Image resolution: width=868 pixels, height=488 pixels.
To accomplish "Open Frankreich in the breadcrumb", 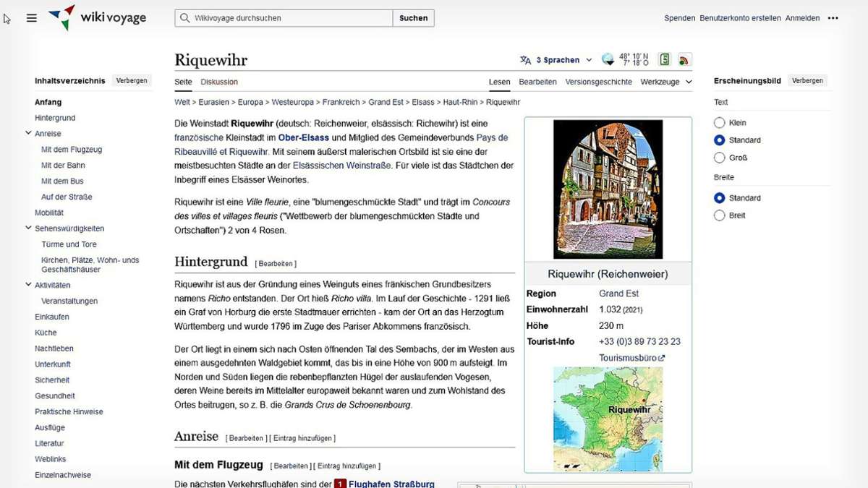I will [341, 103].
